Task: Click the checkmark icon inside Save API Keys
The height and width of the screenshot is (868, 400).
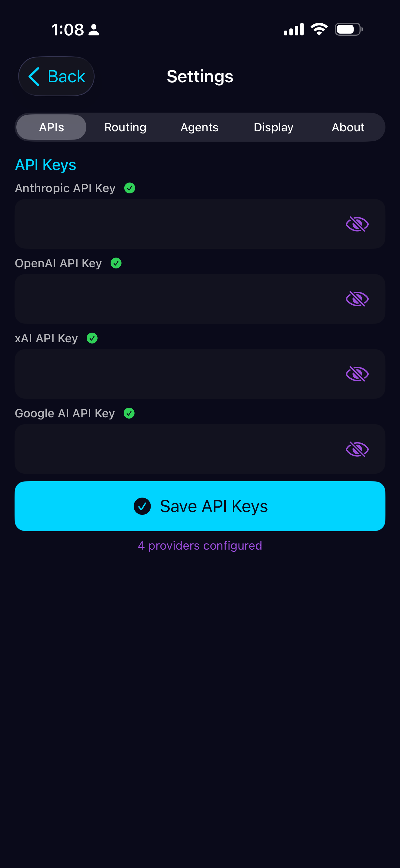Action: (x=142, y=506)
